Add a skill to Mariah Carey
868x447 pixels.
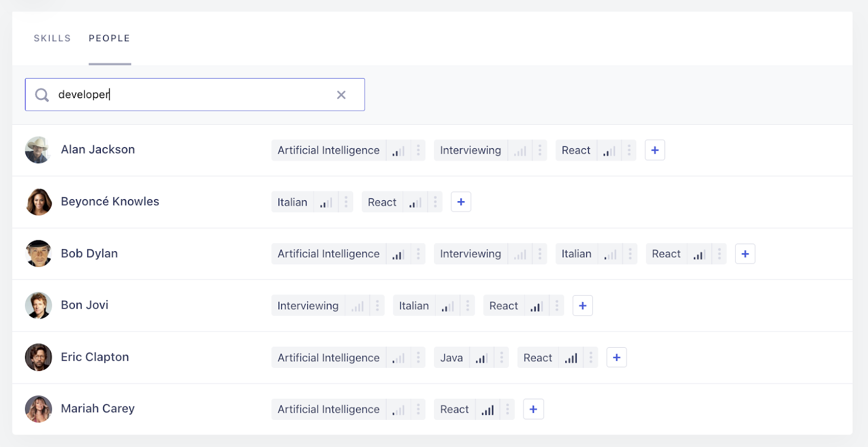(x=533, y=410)
